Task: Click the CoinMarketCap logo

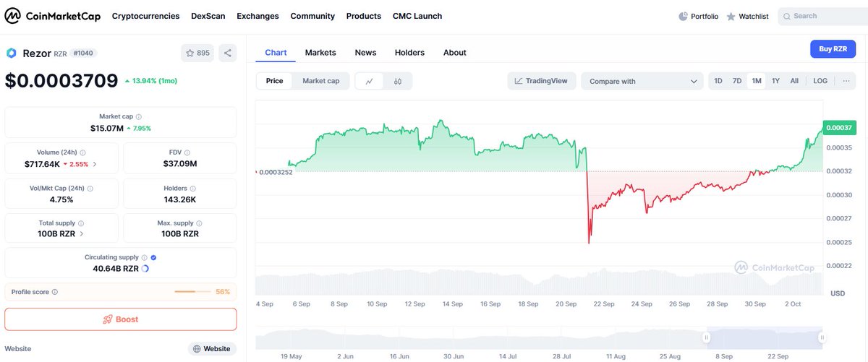Action: (x=53, y=16)
